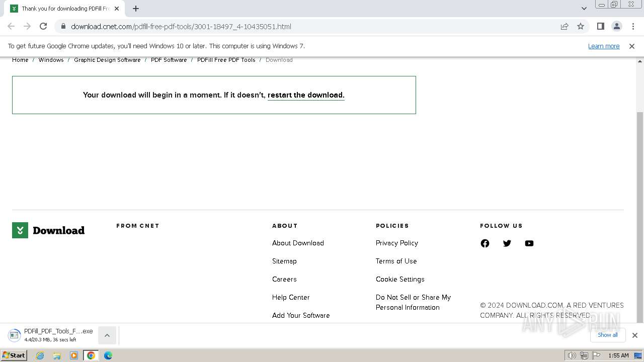Visit the Facebook page icon

coord(485,243)
